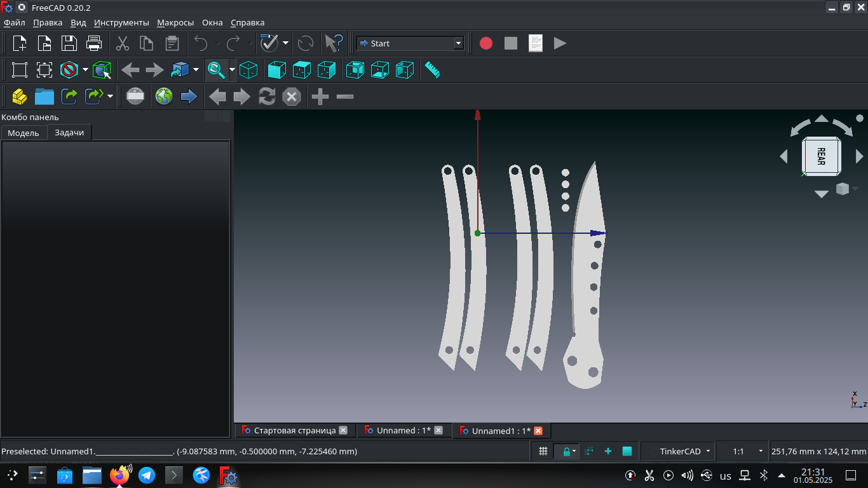Viewport: 868px width, 488px height.
Task: Start macro recording with red circle
Action: coord(486,43)
